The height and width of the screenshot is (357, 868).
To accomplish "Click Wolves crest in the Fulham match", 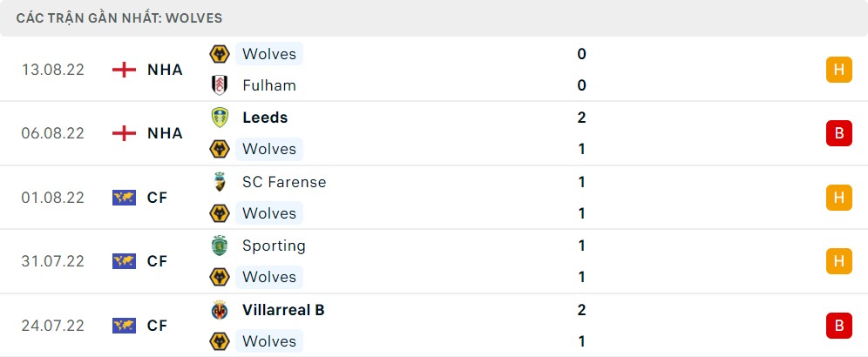I will (220, 54).
